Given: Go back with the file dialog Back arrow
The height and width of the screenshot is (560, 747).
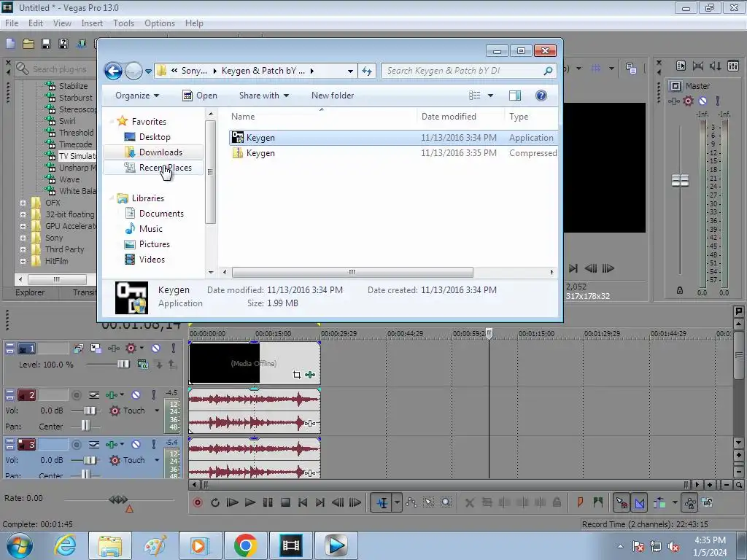Looking at the screenshot, I should (113, 71).
